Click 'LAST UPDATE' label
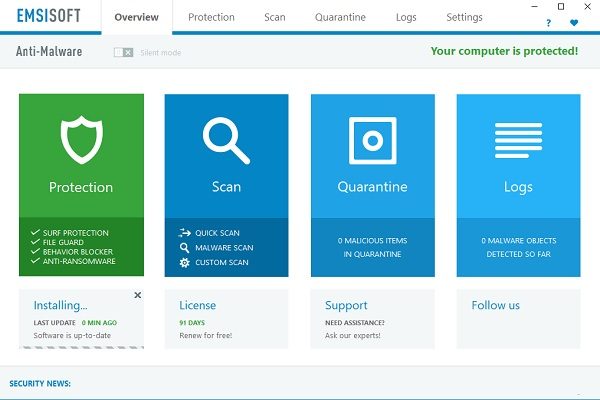 pos(54,323)
